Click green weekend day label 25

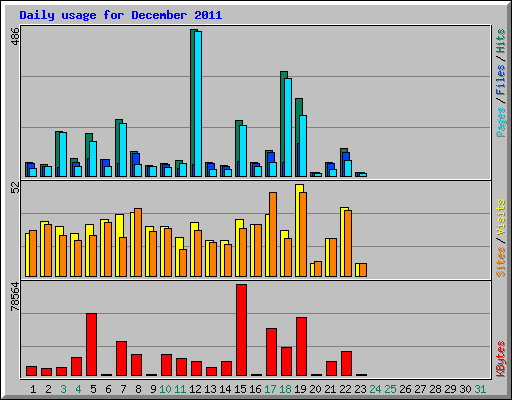[x=390, y=389]
